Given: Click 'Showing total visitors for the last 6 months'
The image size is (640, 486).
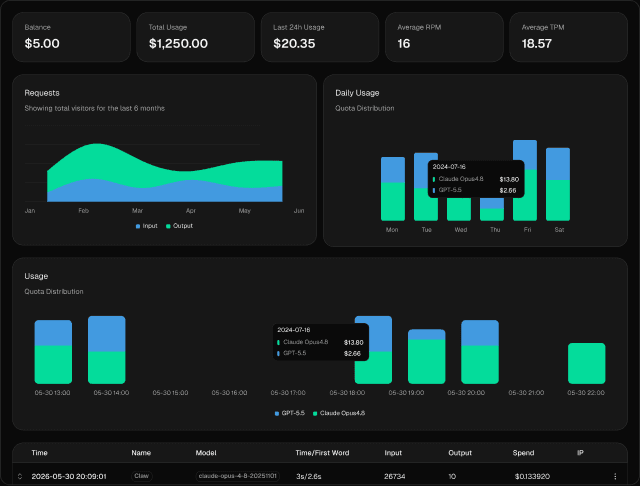Looking at the screenshot, I should pyautogui.click(x=95, y=108).
